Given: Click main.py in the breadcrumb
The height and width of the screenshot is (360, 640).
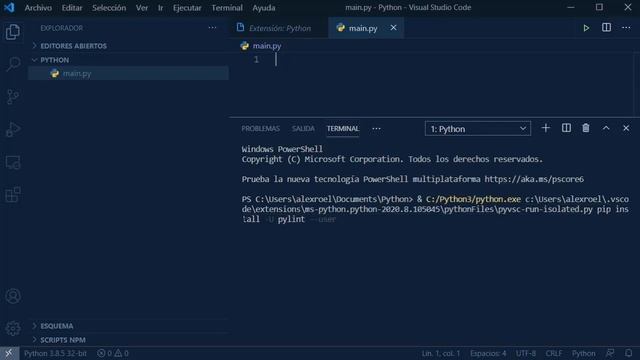Looking at the screenshot, I should [267, 46].
